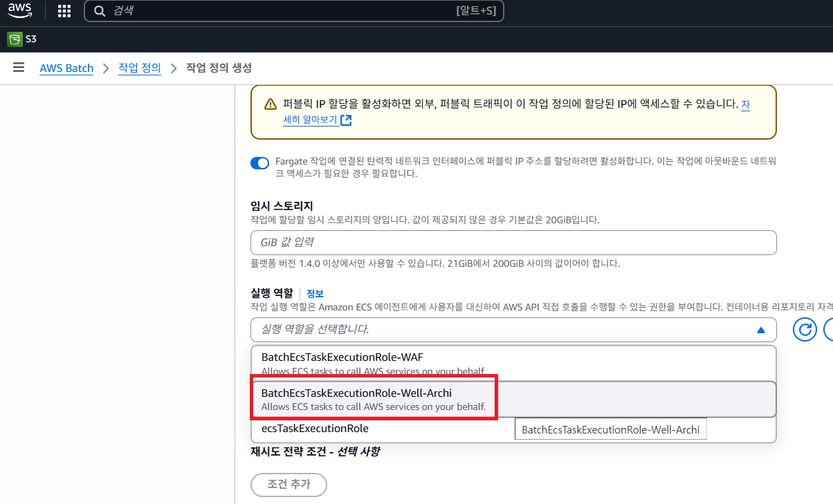Focus the top 검색 search field
Image resolution: width=833 pixels, height=504 pixels.
coord(294,11)
